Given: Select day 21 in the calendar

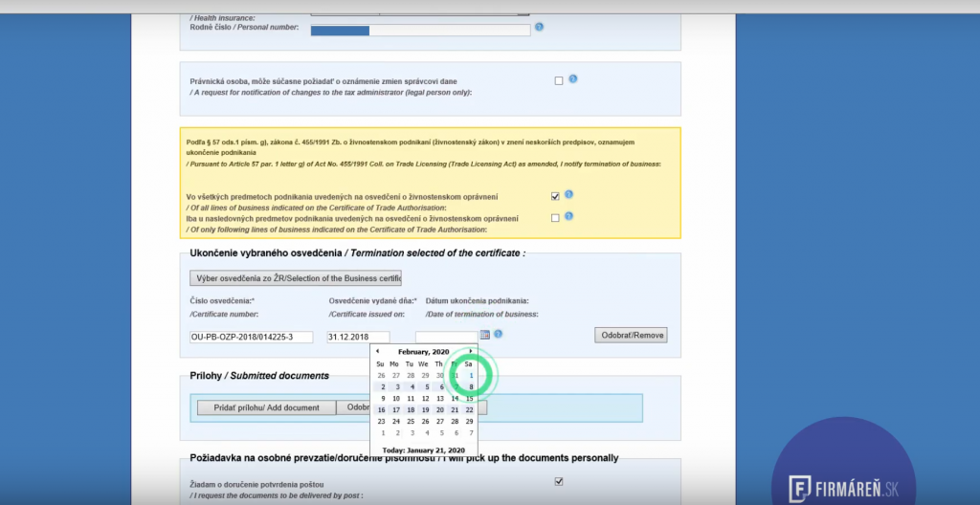Looking at the screenshot, I should 455,410.
